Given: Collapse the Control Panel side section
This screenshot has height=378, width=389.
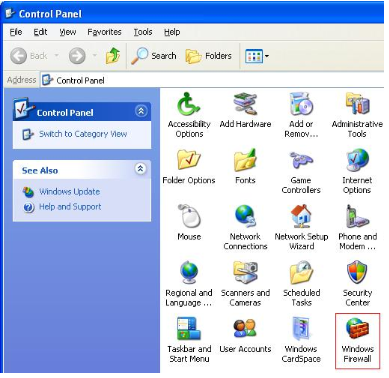Looking at the screenshot, I should pos(141,111).
